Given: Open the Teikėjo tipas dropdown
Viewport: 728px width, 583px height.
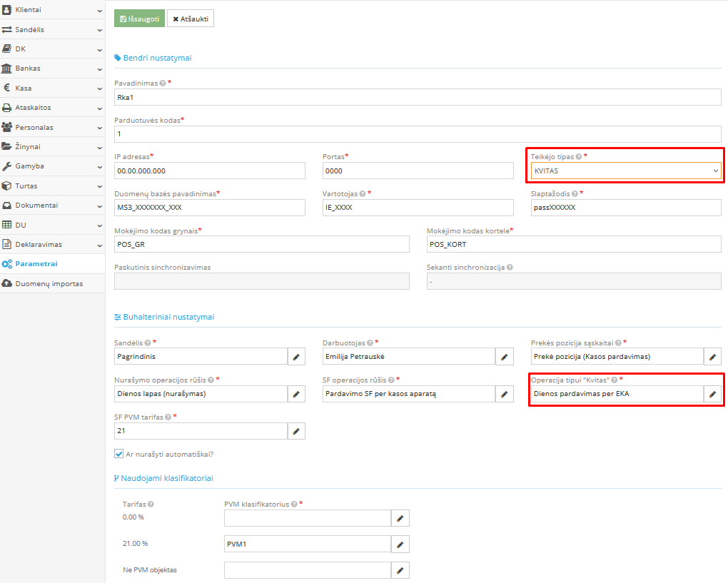Looking at the screenshot, I should [x=626, y=171].
